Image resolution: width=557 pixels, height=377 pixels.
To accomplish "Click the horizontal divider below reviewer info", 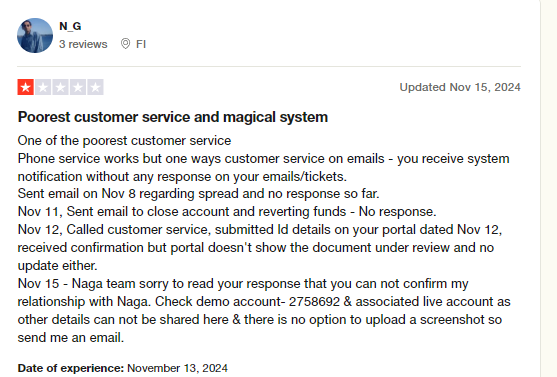I will (269, 66).
